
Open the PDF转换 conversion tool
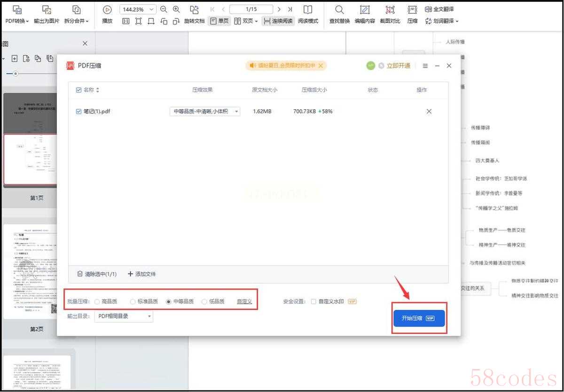[17, 15]
